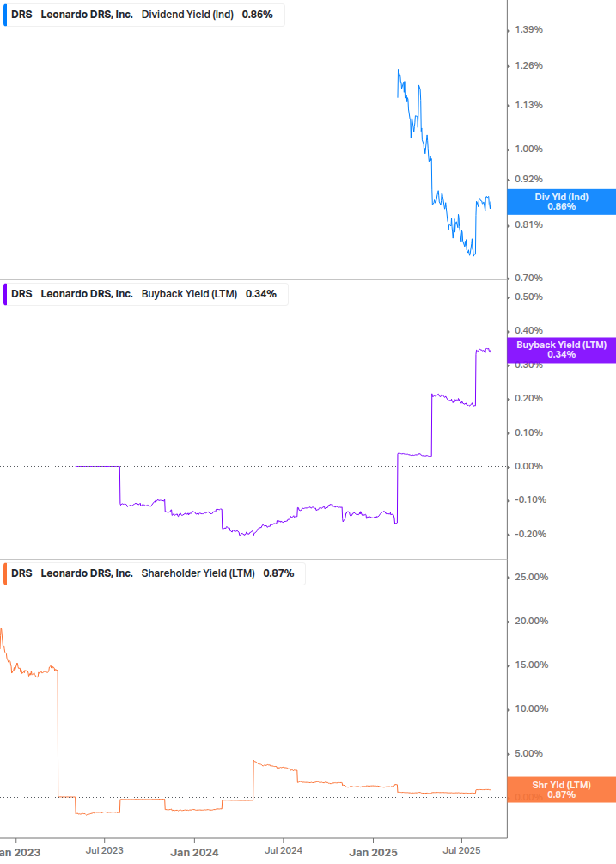Click the DRS ticker in the Dividend Yield legend
Viewport: 616px width, 864px height.
pyautogui.click(x=22, y=15)
